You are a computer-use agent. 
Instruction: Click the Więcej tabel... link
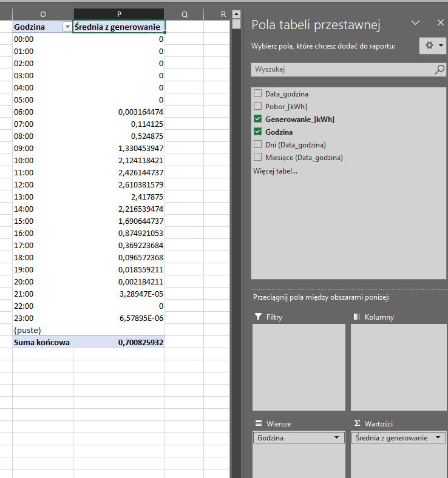(x=275, y=171)
